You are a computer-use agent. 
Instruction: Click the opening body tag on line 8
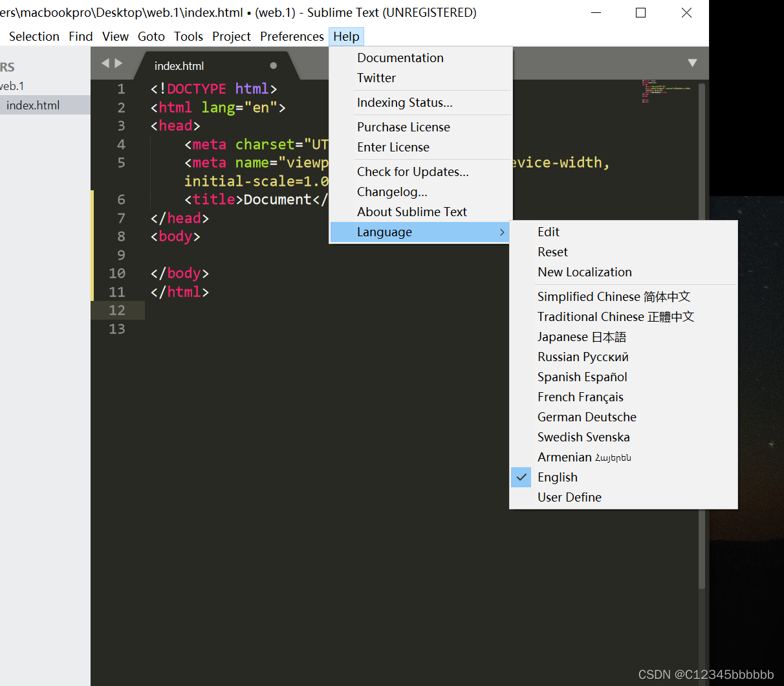click(x=175, y=236)
